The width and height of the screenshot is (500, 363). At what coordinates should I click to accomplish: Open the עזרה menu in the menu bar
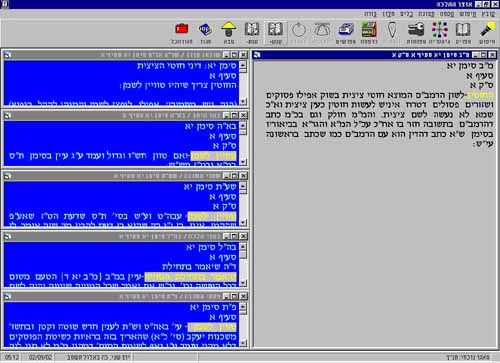(371, 14)
